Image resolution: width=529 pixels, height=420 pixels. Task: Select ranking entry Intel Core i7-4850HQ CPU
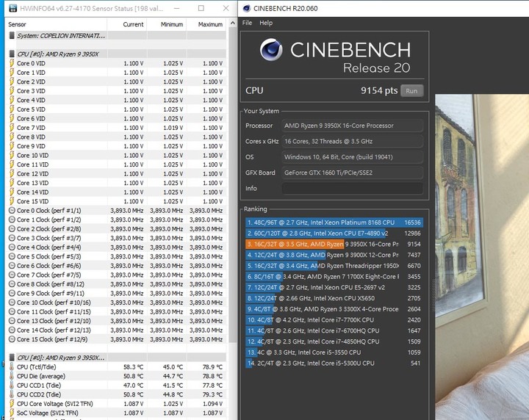pos(334,341)
